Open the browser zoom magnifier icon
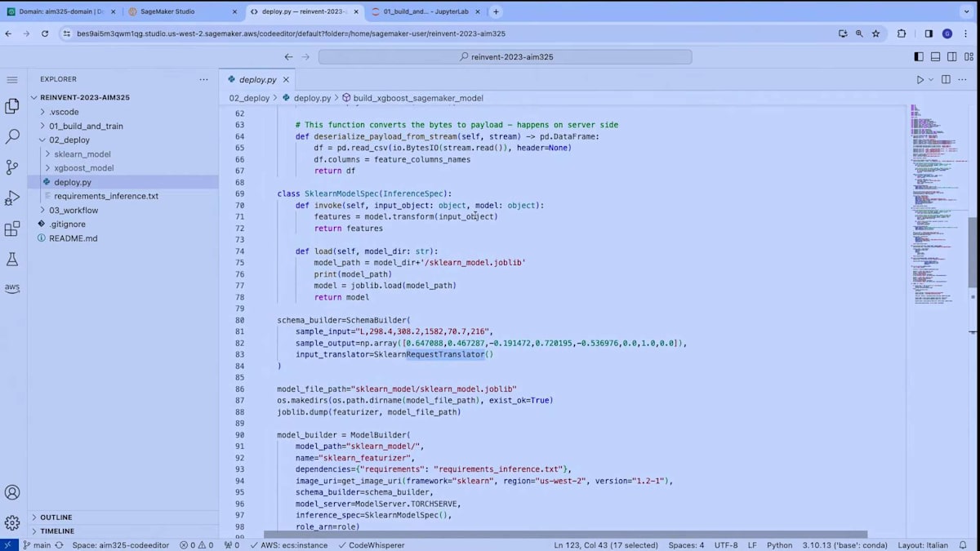This screenshot has height=551, width=980. tap(859, 33)
